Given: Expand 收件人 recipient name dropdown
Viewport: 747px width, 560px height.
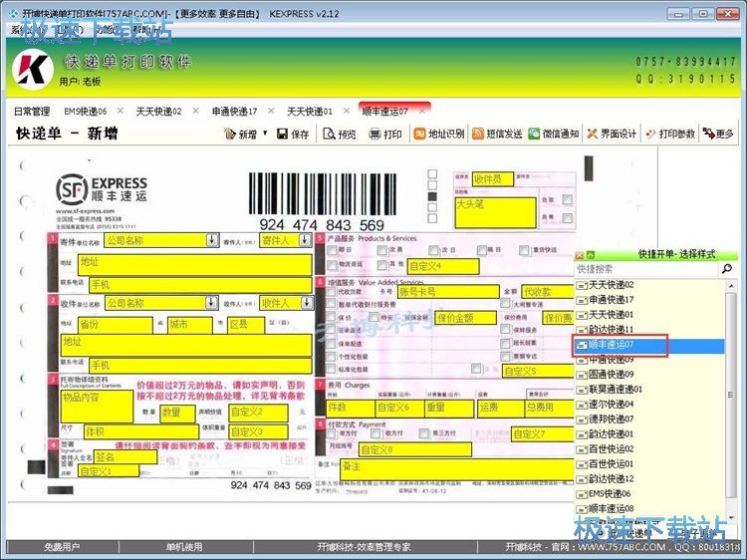Looking at the screenshot, I should pyautogui.click(x=308, y=302).
